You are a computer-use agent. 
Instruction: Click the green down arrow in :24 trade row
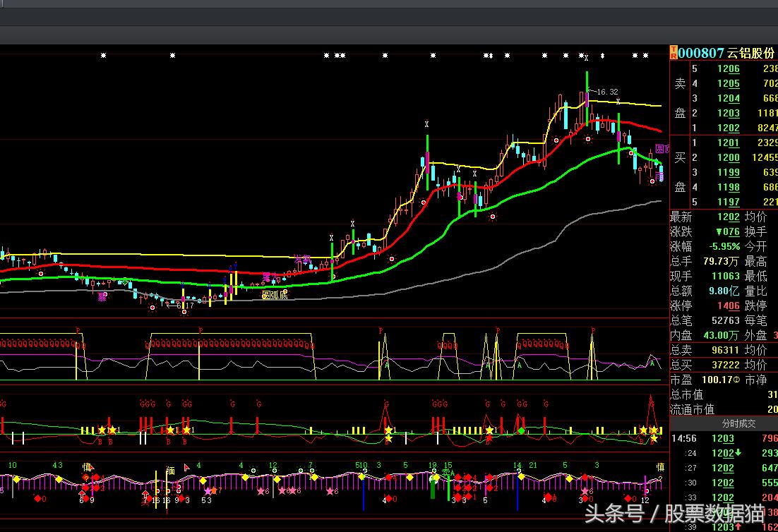pyautogui.click(x=738, y=453)
